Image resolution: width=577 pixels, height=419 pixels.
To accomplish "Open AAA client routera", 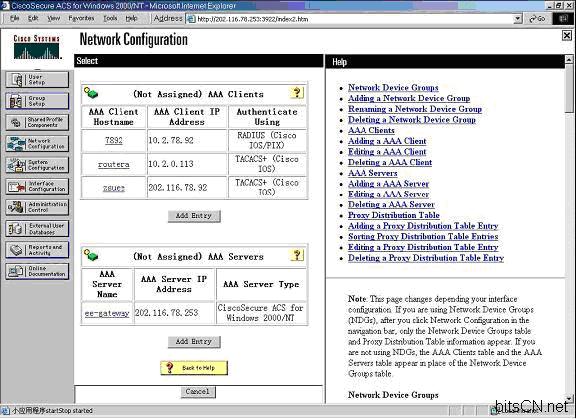I will click(113, 164).
